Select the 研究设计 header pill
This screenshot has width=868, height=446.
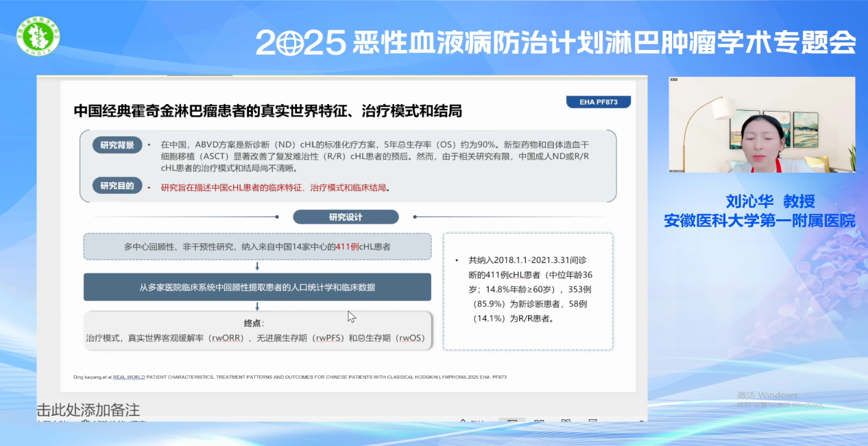346,216
